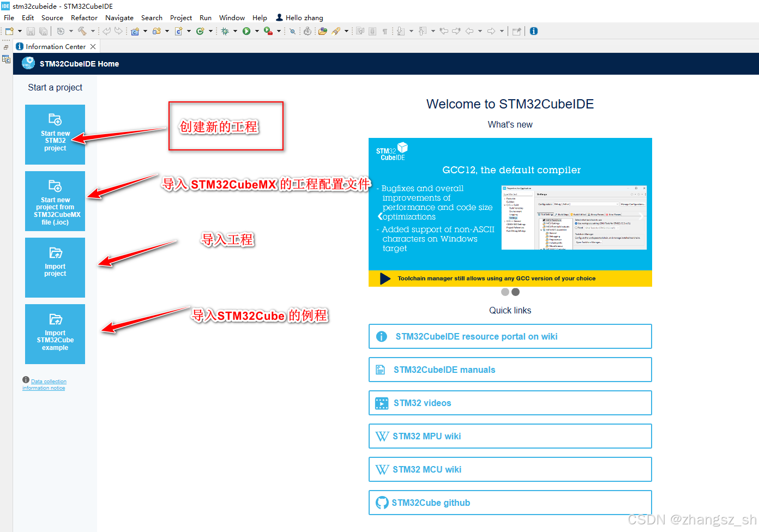This screenshot has width=759, height=532.
Task: Open the Project menu
Action: tap(181, 17)
